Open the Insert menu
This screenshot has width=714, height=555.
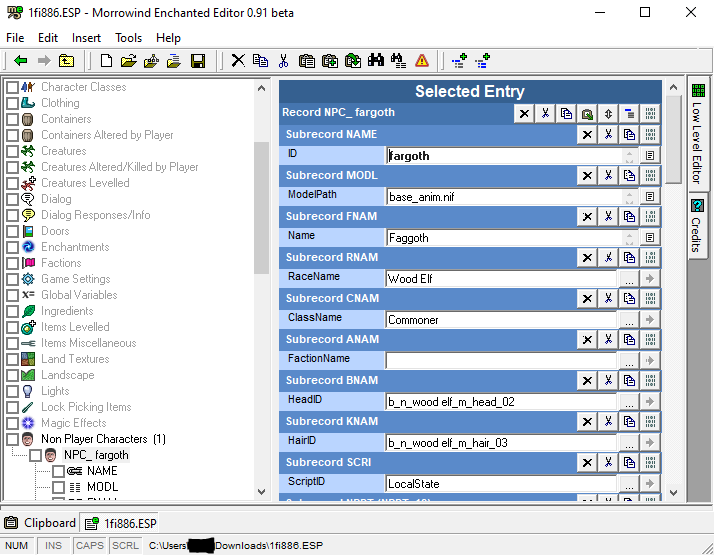tap(86, 38)
